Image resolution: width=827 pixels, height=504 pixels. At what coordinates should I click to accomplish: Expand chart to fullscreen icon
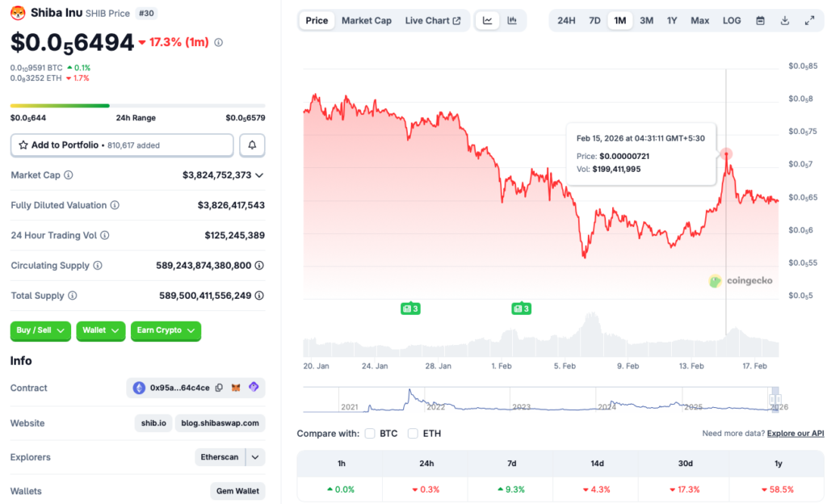811,20
